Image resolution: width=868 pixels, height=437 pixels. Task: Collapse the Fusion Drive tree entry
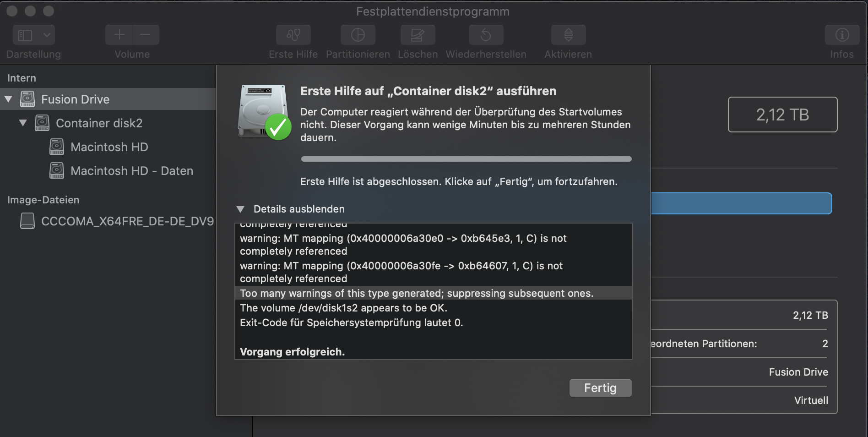8,99
